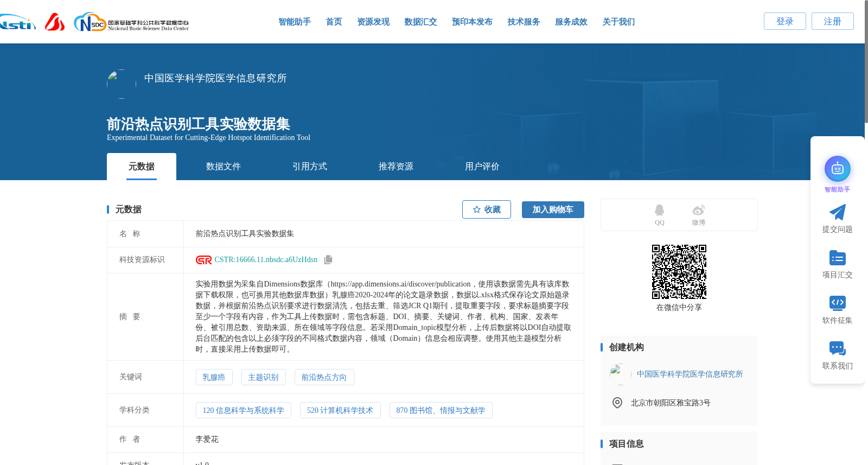Select the 前沿热点方向 keyword tag
The height and width of the screenshot is (465, 868).
pyautogui.click(x=324, y=377)
